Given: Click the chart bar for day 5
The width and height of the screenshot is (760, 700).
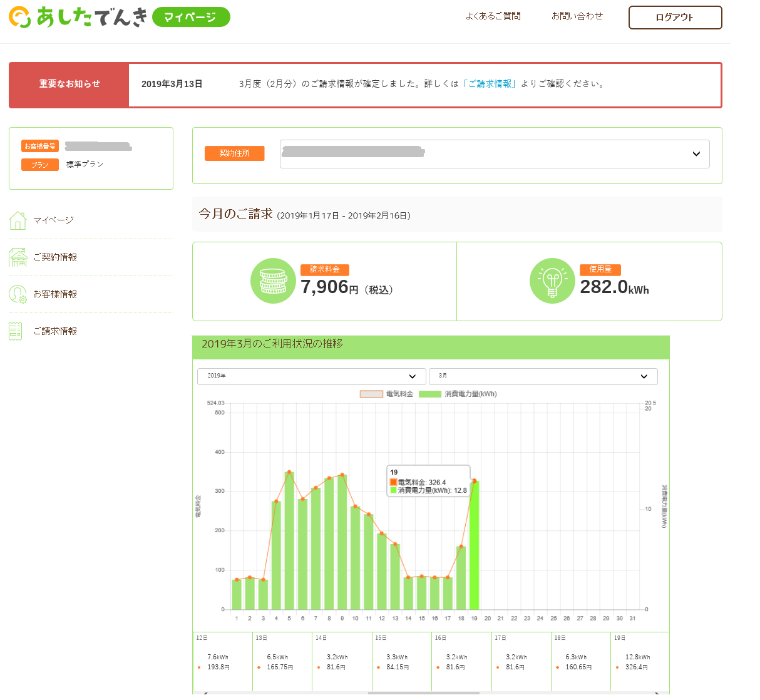Looking at the screenshot, I should [x=289, y=540].
